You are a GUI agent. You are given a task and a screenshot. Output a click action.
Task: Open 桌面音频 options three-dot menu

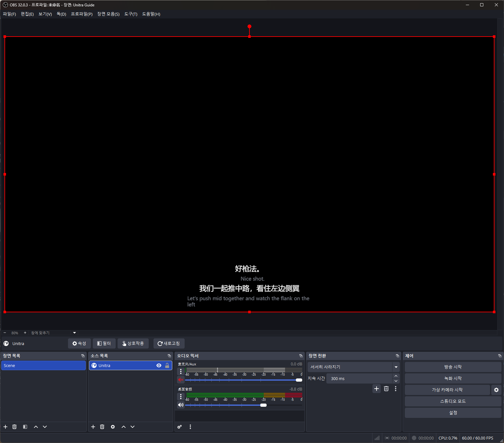[x=181, y=396]
